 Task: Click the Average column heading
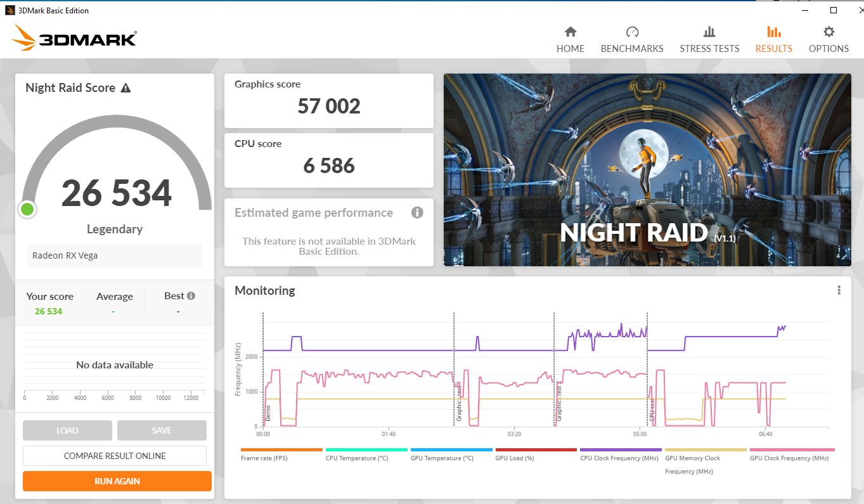pos(115,297)
